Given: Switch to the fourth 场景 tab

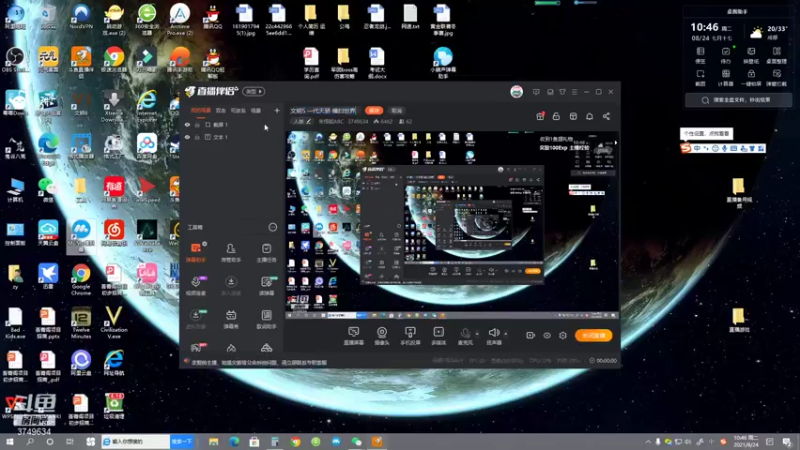Looking at the screenshot, I should [256, 111].
